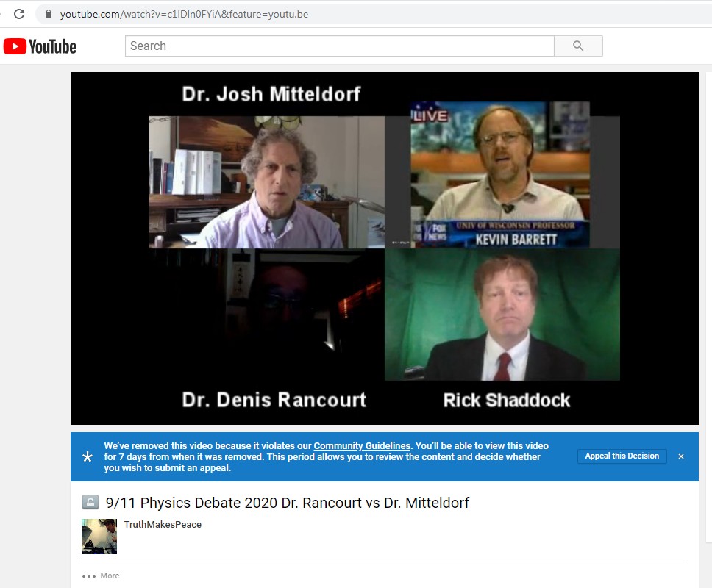Click the lock icon beside the video title
The width and height of the screenshot is (712, 588).
[90, 503]
